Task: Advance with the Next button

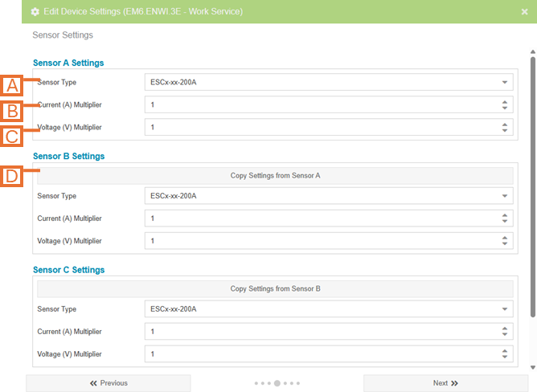Action: pos(445,383)
